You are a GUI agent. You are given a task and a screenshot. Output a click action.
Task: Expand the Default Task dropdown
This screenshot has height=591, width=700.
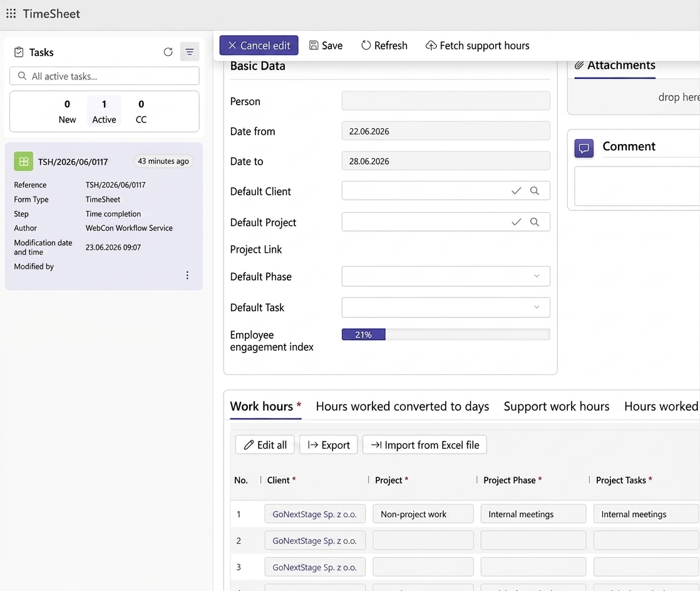537,307
